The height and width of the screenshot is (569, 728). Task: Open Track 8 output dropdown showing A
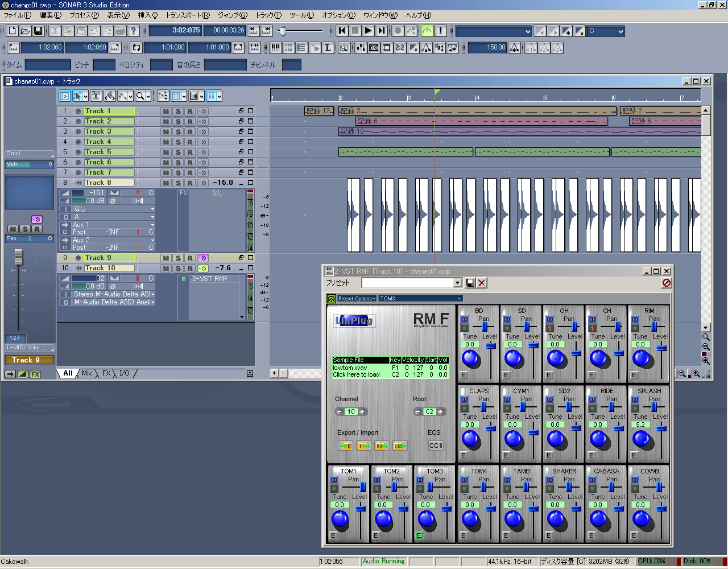point(107,217)
